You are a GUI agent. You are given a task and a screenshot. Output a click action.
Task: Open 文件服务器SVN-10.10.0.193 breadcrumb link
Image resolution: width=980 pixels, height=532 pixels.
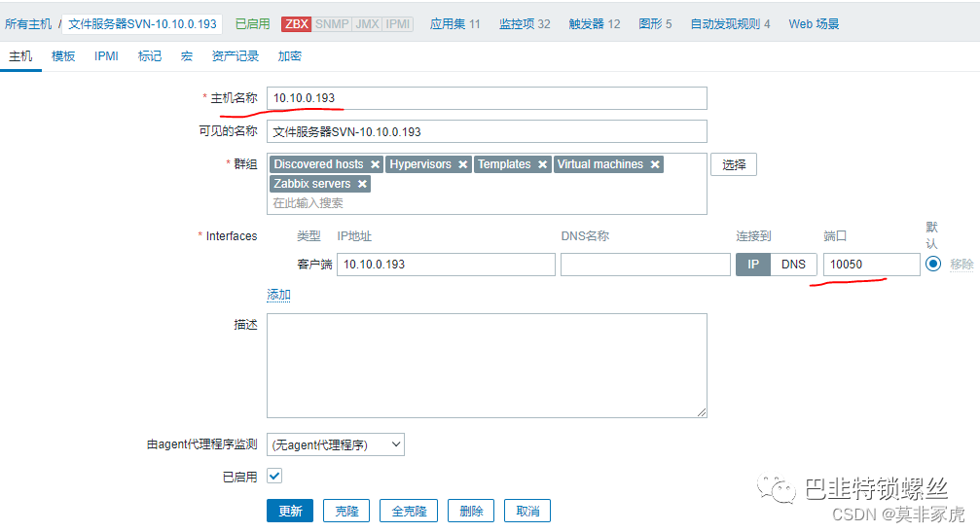pos(142,23)
